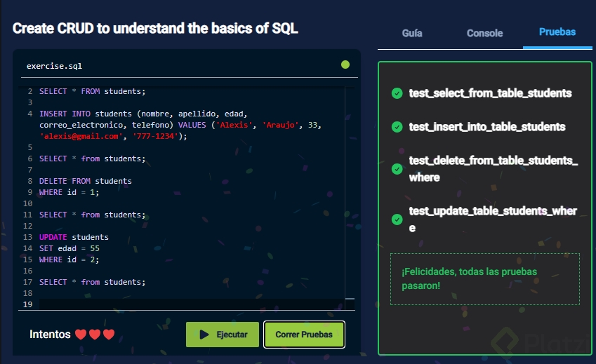Click green check beside test_select_from_table_students

(x=397, y=93)
